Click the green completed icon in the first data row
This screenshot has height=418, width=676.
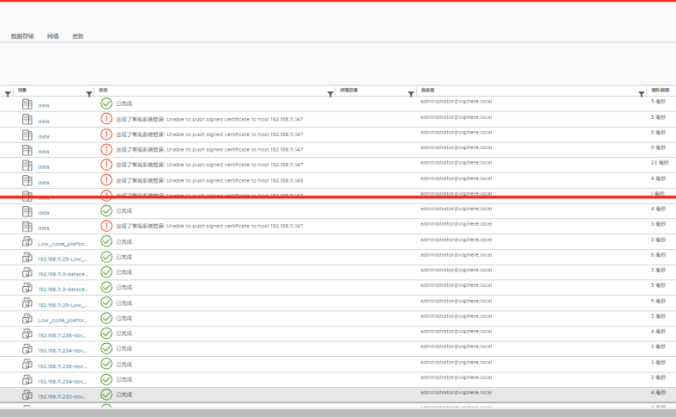[106, 103]
